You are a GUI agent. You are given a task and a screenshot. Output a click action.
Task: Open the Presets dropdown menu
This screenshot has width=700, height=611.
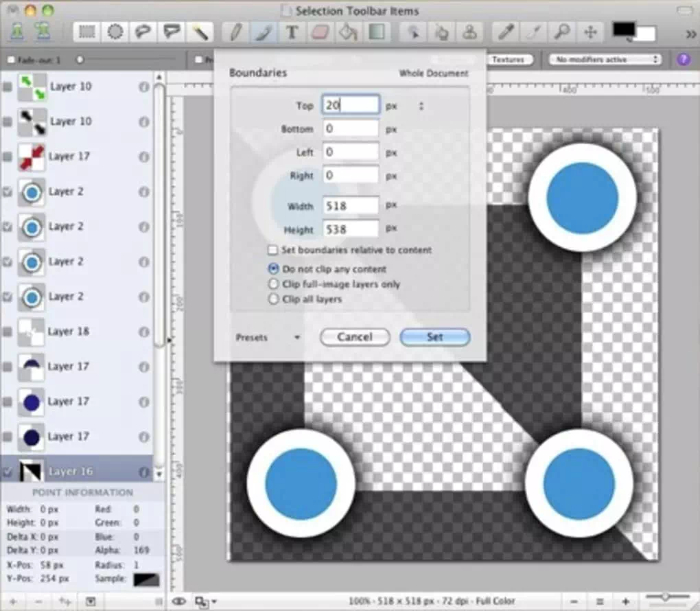pos(268,338)
